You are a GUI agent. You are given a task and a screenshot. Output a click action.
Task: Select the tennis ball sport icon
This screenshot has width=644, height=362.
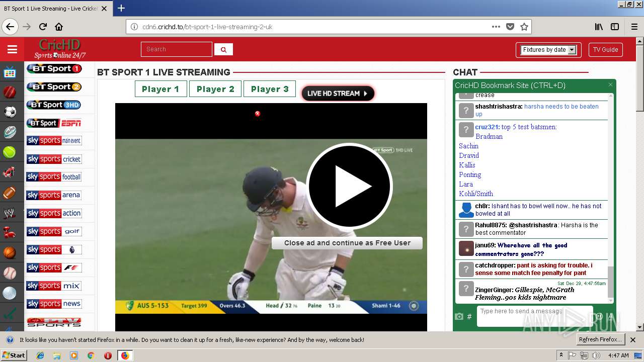(10, 152)
